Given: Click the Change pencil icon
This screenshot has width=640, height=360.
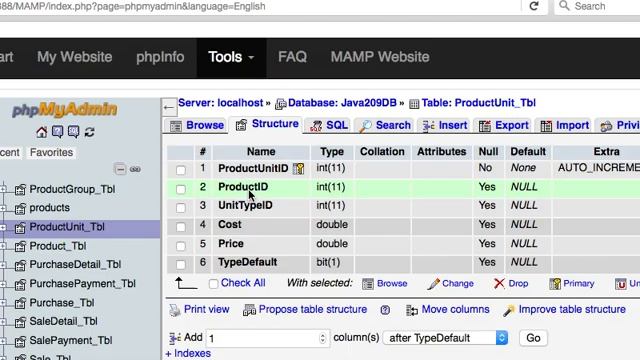Looking at the screenshot, I should tap(433, 284).
